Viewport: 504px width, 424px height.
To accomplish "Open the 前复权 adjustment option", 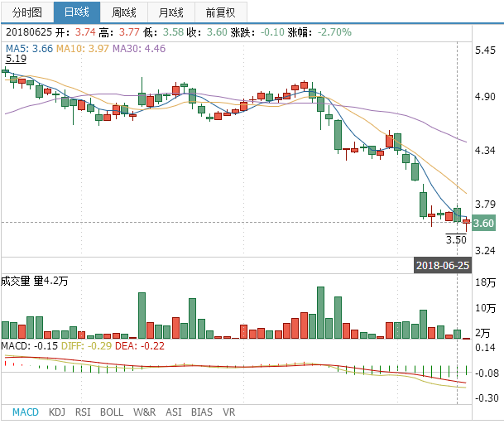I will pos(221,12).
